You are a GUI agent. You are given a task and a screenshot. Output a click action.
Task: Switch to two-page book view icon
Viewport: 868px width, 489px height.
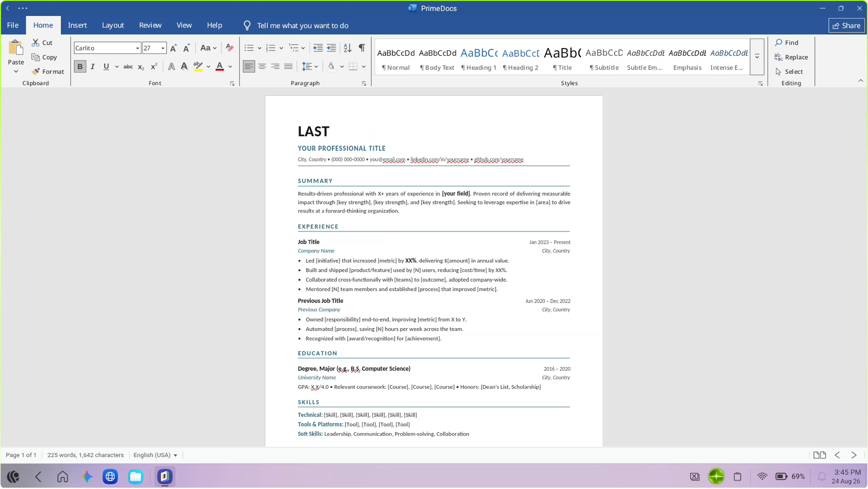tap(819, 456)
